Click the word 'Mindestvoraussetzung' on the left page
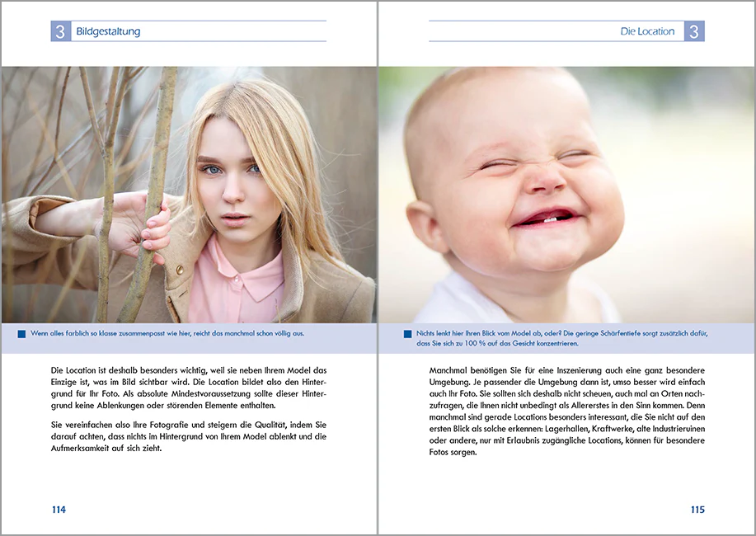 [x=211, y=393]
